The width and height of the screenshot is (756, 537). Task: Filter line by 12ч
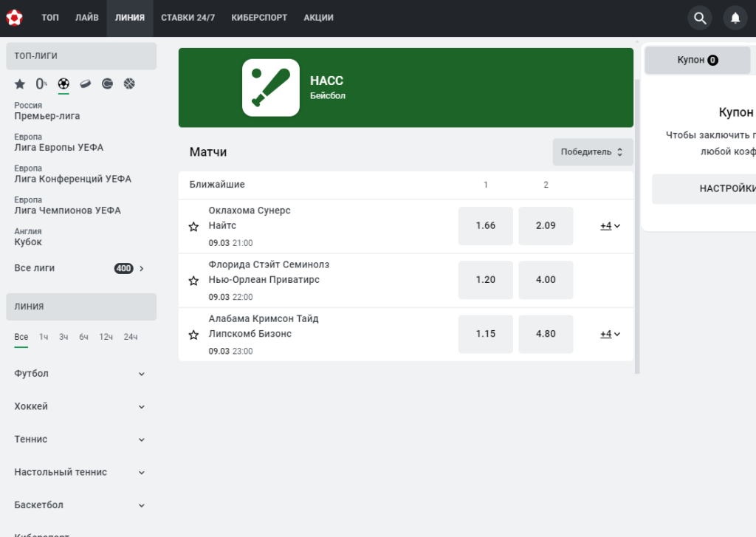[106, 337]
